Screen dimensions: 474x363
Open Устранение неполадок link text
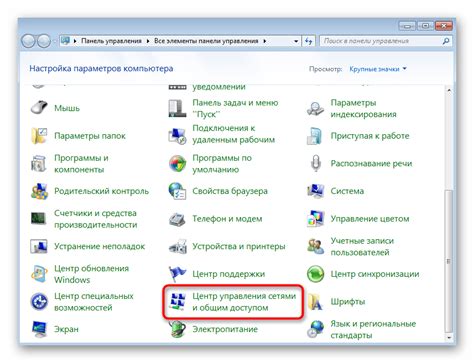(99, 246)
